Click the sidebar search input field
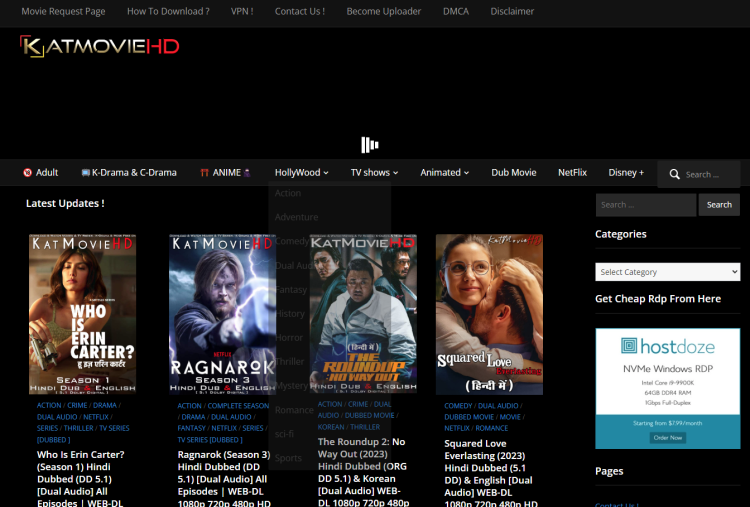The image size is (750, 507). 645,204
